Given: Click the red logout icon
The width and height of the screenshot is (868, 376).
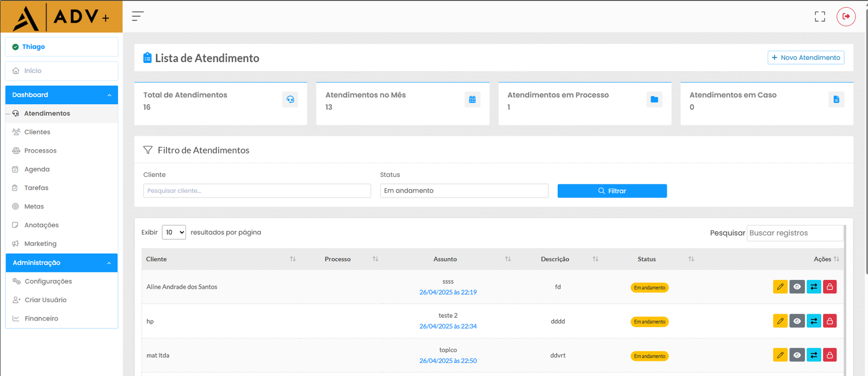Looking at the screenshot, I should click(846, 17).
